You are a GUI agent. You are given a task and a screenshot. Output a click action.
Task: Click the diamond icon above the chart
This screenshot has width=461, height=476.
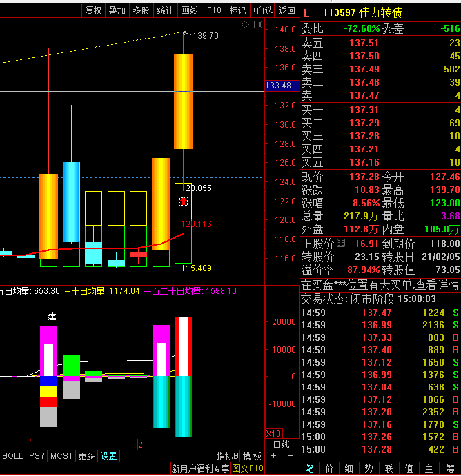point(245,25)
